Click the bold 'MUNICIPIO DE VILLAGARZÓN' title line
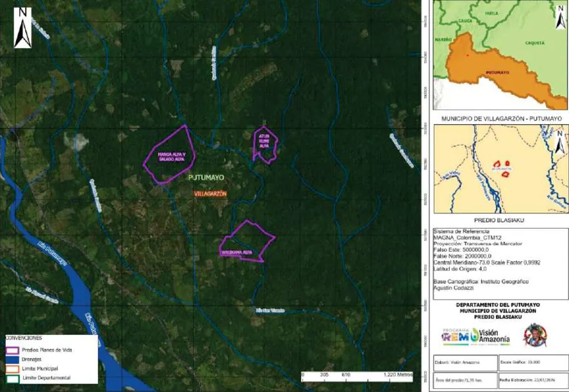Image resolution: width=569 pixels, height=392 pixels. [x=498, y=311]
